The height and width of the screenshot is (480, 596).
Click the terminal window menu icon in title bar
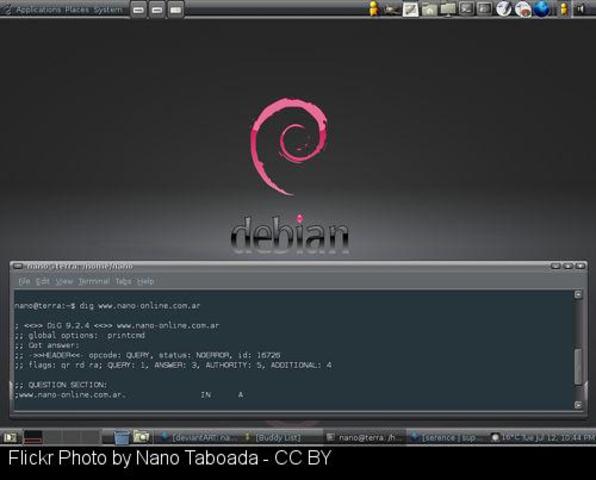18,266
